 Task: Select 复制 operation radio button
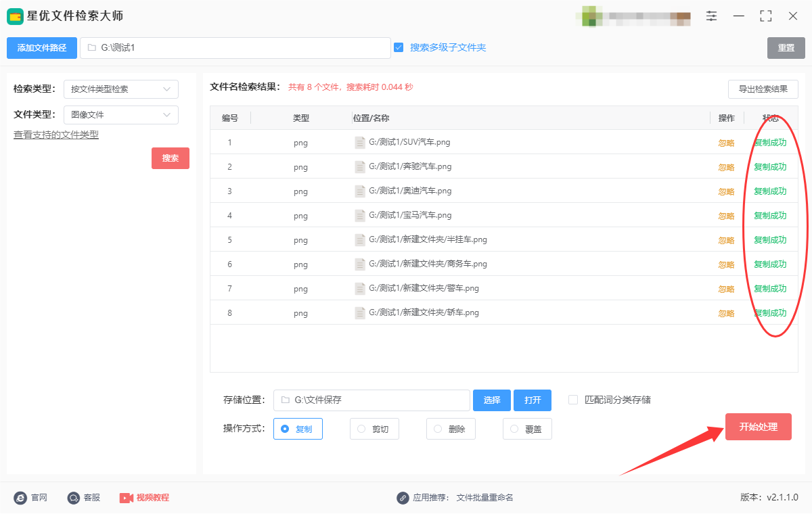(284, 429)
